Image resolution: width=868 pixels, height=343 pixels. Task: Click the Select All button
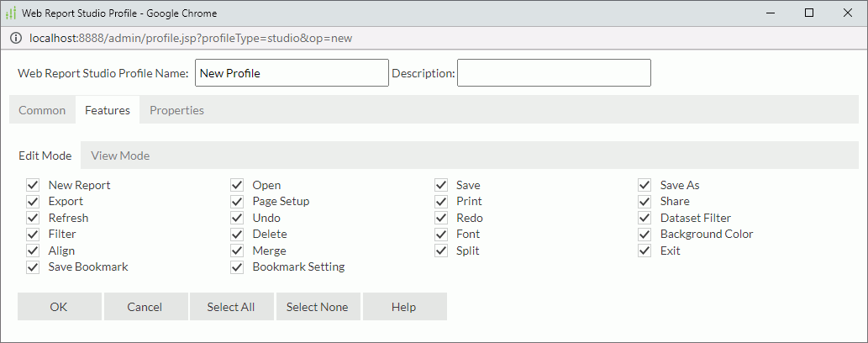tap(231, 307)
